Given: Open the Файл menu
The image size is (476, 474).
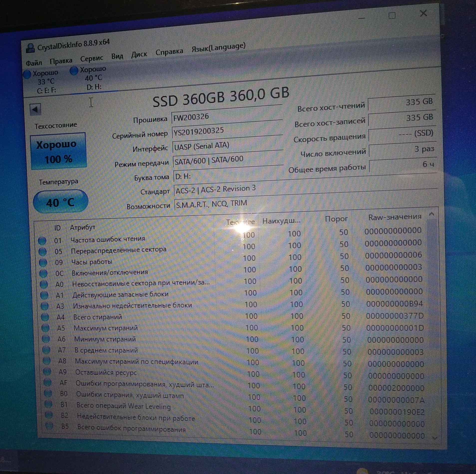Looking at the screenshot, I should tap(34, 62).
